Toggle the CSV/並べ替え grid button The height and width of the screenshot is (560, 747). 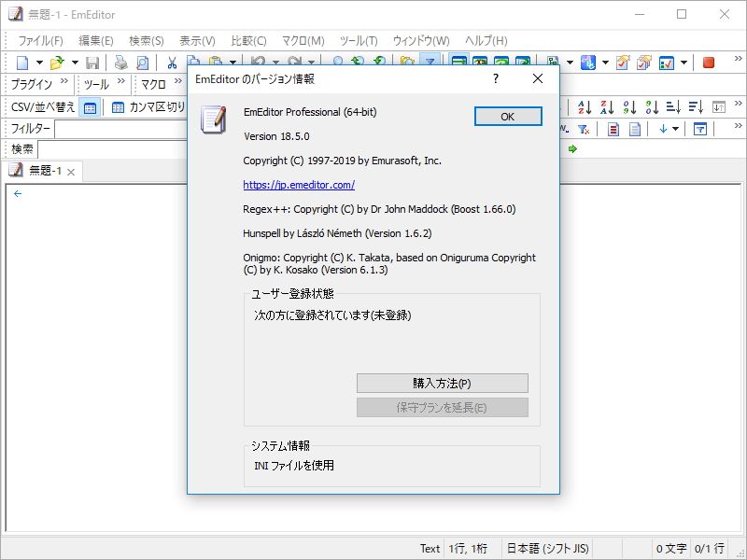click(x=89, y=107)
